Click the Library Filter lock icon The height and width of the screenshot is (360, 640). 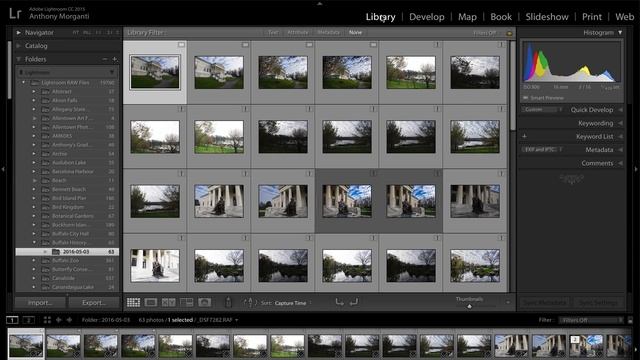(x=509, y=33)
